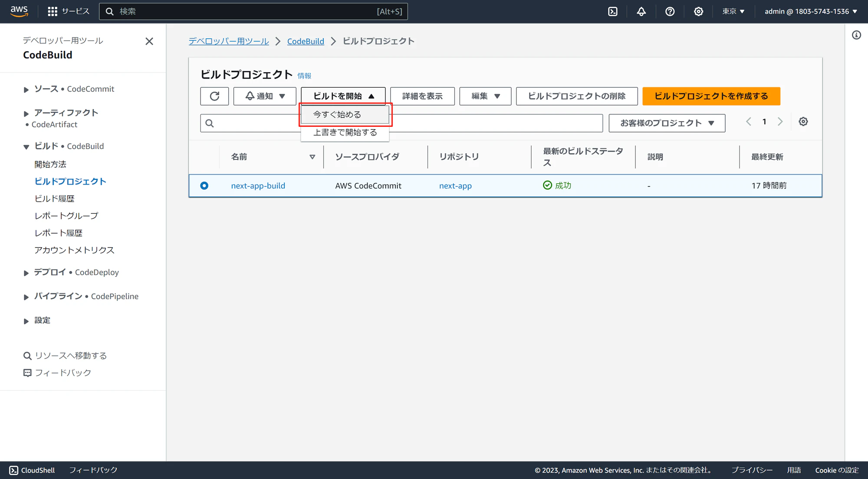Image resolution: width=868 pixels, height=479 pixels.
Task: Open the notifications bell in top bar
Action: pyautogui.click(x=641, y=11)
